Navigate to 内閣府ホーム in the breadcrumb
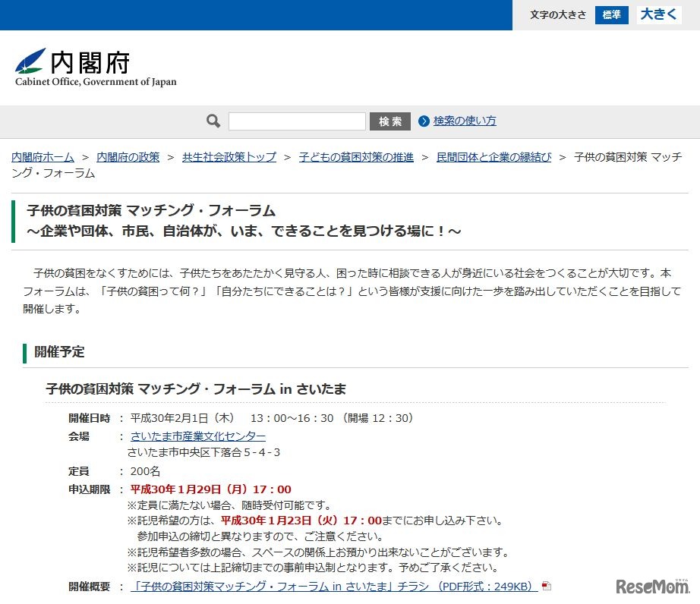The height and width of the screenshot is (604, 700). [x=43, y=156]
